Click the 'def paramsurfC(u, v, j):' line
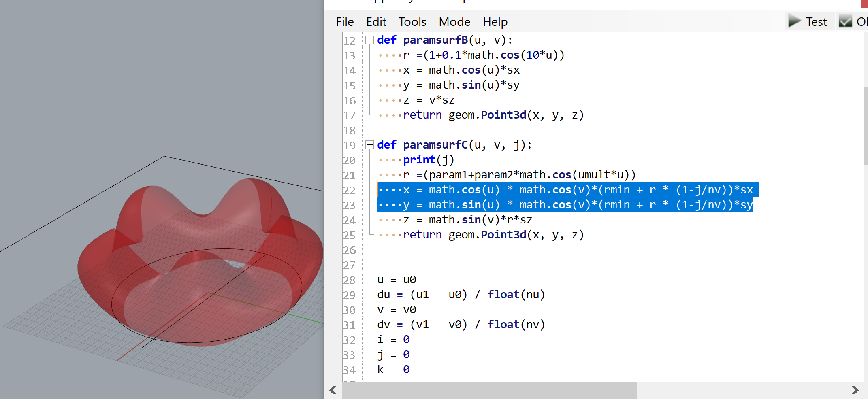Viewport: 868px width, 399px height. [454, 145]
